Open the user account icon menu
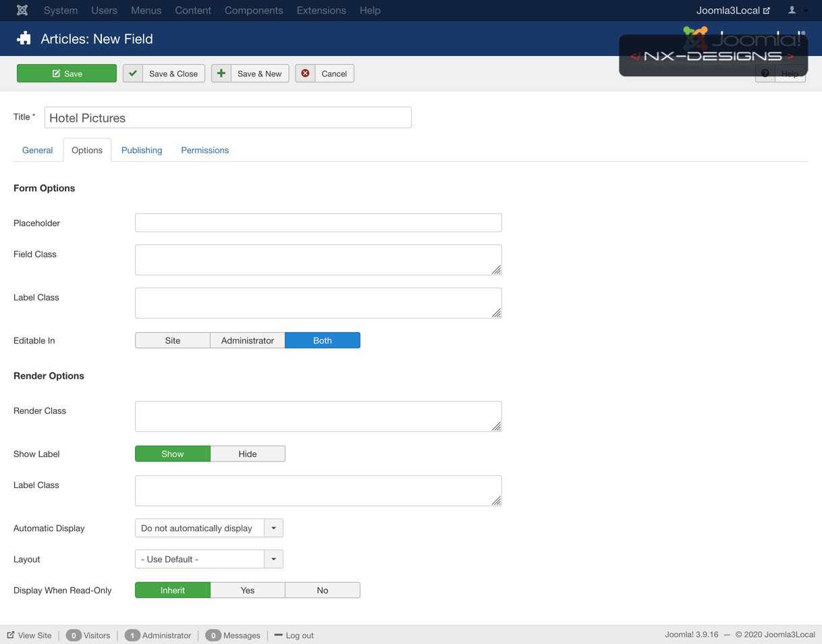 coord(792,10)
